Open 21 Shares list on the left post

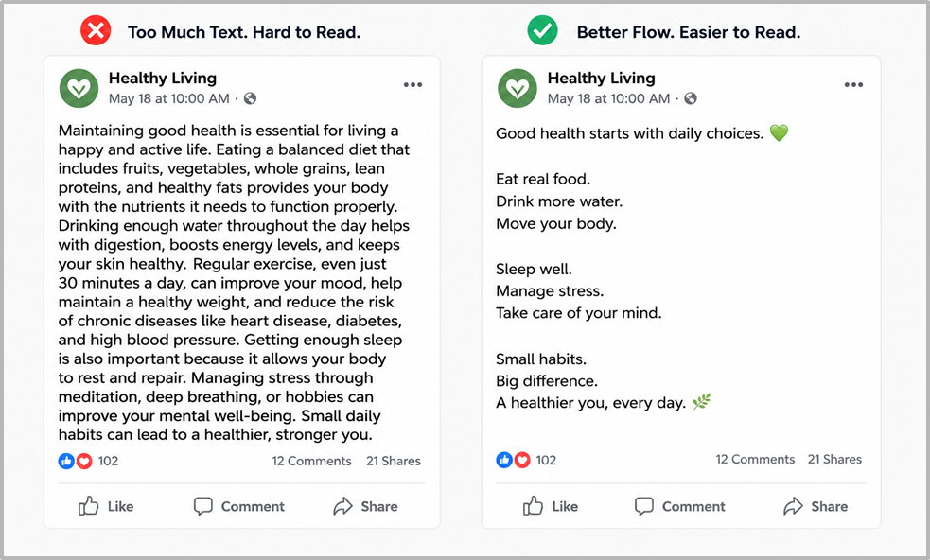(394, 461)
